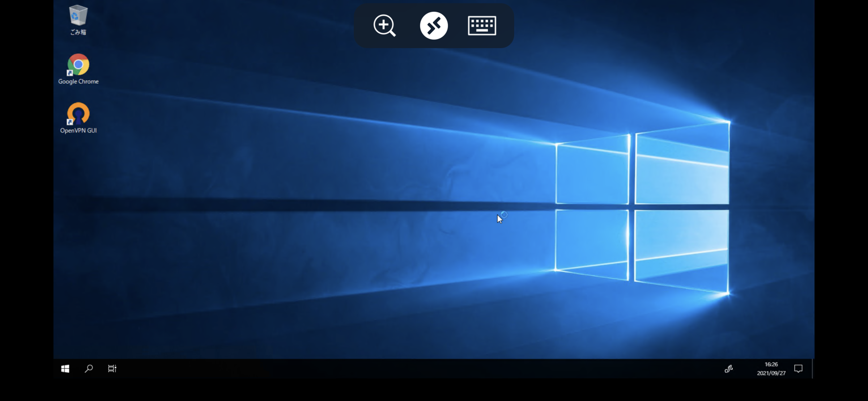Open the zoom magnifier in the remote toolbar

coord(384,26)
